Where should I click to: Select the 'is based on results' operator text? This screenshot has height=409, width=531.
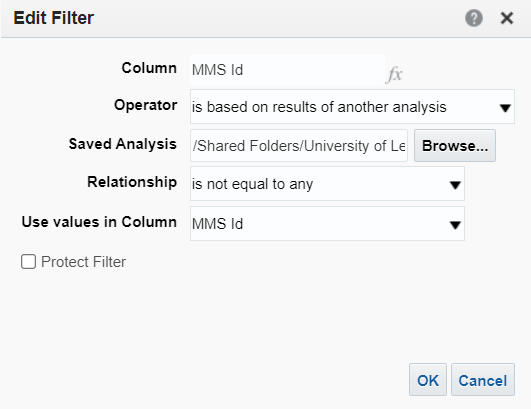click(x=319, y=107)
